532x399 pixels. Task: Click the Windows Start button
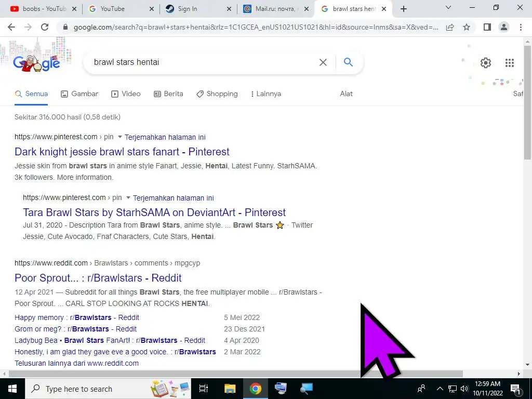coord(12,389)
